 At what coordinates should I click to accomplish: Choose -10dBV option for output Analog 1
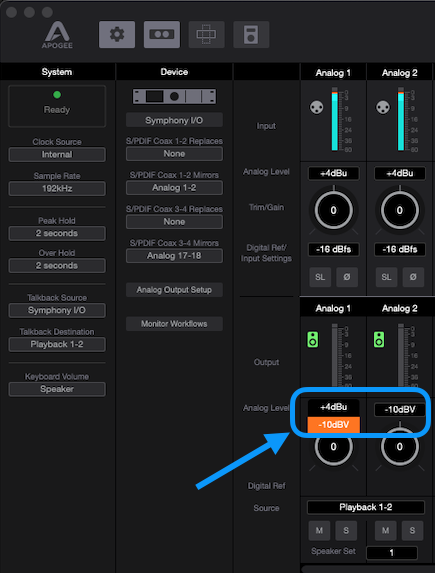[x=333, y=425]
